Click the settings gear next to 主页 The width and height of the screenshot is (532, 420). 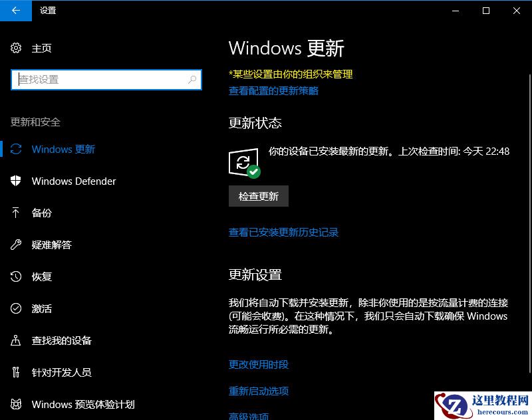[15, 48]
